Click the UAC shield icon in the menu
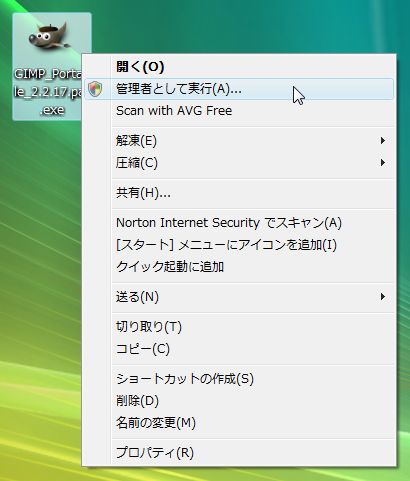The width and height of the screenshot is (410, 481). pyautogui.click(x=95, y=89)
